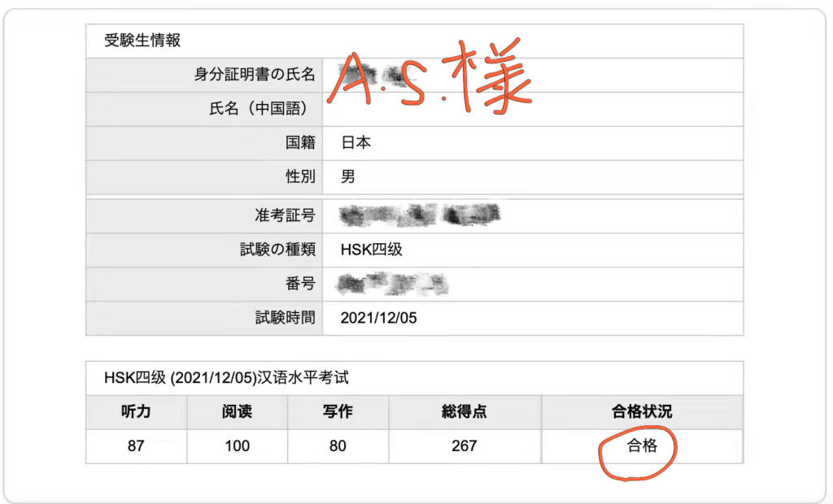Click the reading score 100
The image size is (833, 504).
[237, 445]
